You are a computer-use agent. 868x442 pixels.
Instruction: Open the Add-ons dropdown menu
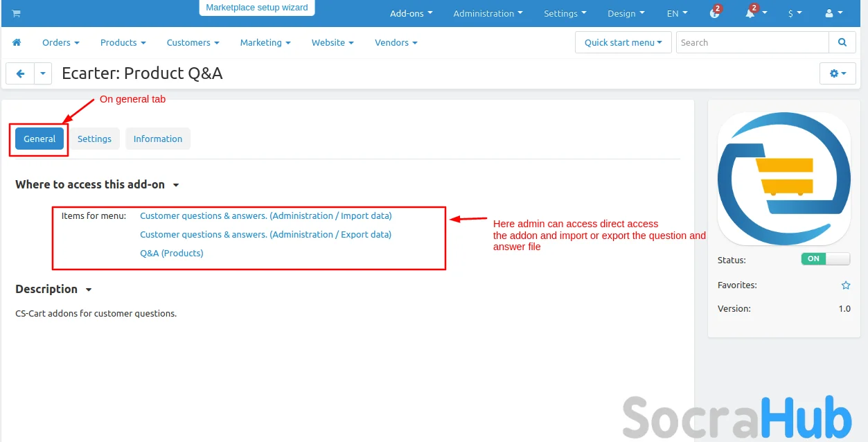point(411,13)
